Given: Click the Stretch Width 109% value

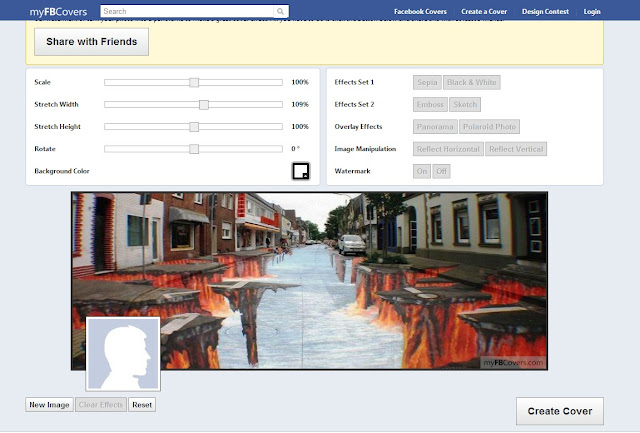Looking at the screenshot, I should [300, 104].
